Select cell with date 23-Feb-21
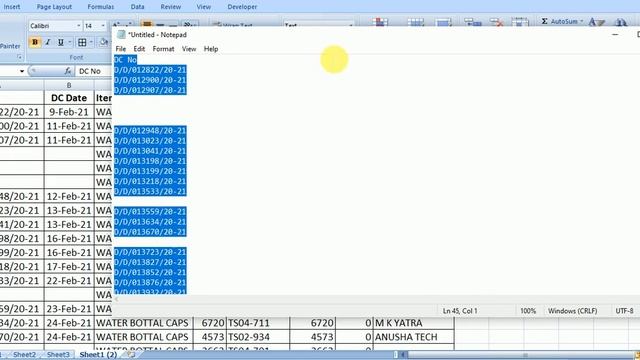This screenshot has height=360, width=640. (x=69, y=309)
